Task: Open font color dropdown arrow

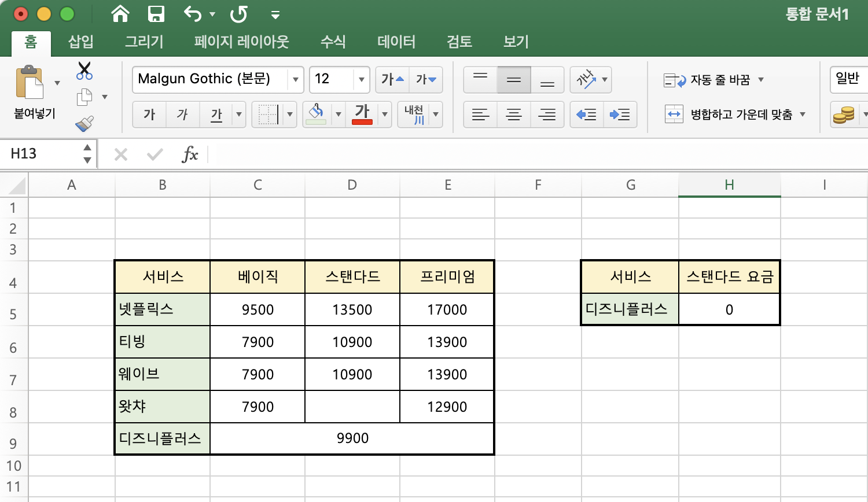Action: [x=385, y=115]
